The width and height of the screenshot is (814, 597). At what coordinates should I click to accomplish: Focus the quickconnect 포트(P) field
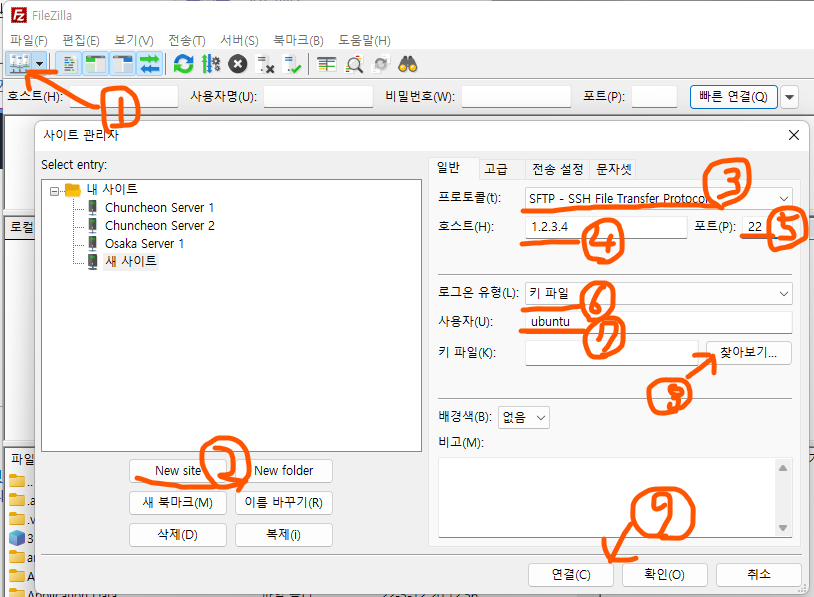655,97
